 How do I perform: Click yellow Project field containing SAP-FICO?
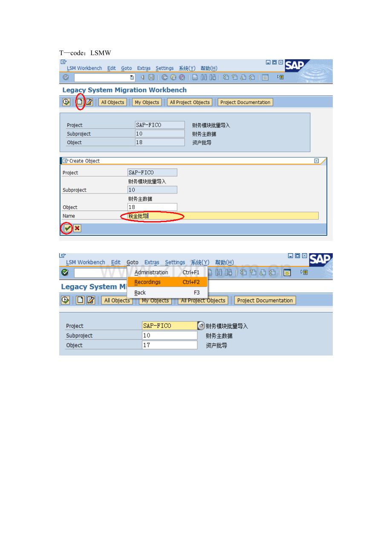pos(170,326)
